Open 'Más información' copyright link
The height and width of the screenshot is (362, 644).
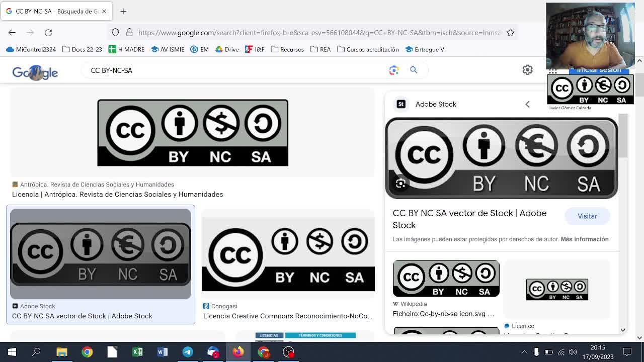[x=585, y=239]
